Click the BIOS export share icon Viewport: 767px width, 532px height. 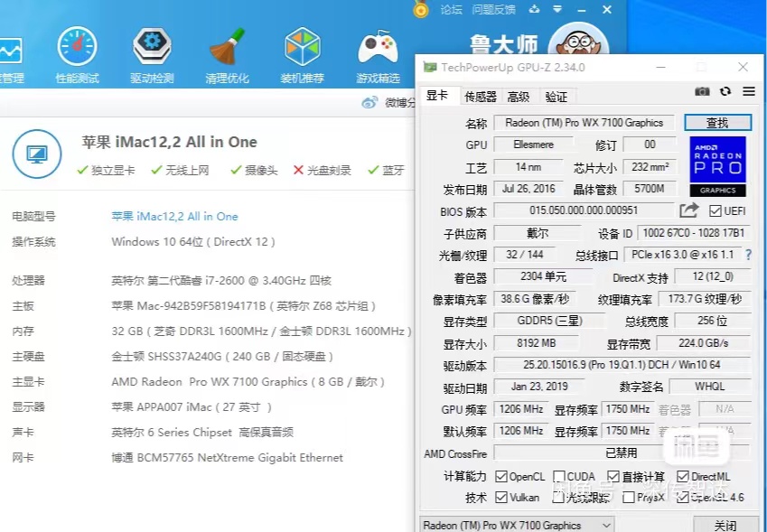pyautogui.click(x=688, y=210)
